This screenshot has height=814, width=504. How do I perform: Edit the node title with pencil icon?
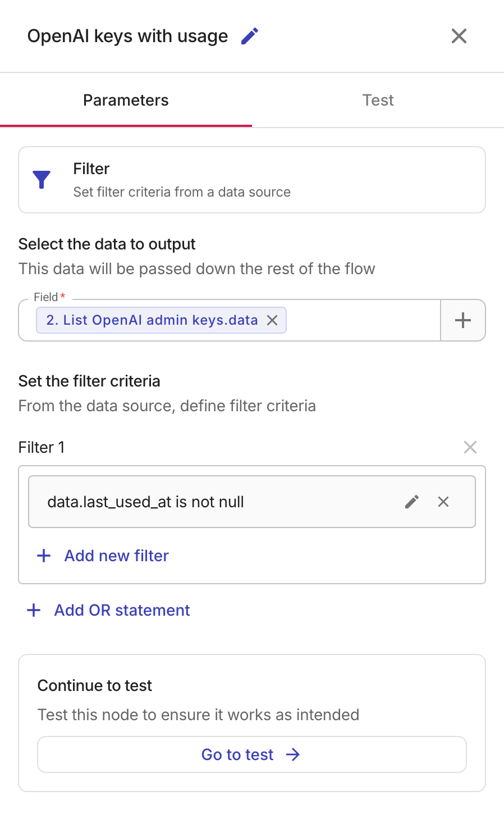[250, 36]
